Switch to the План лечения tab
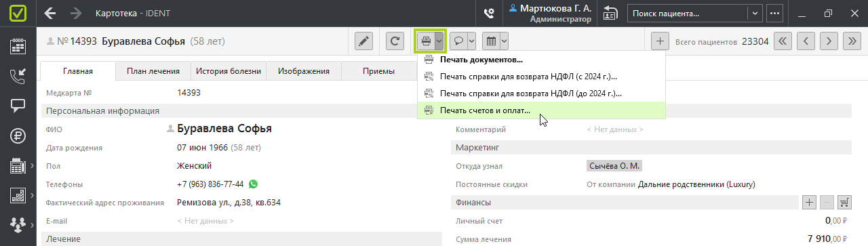Viewport: 868px width, 246px height. tap(153, 71)
